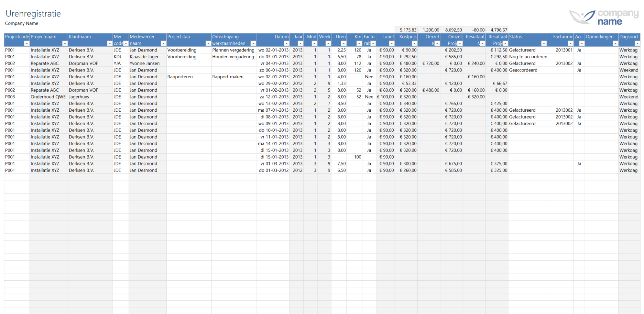Screen dimensions: 644x314
Task: Expand the Projectstap filter dropdown
Action: [208, 43]
